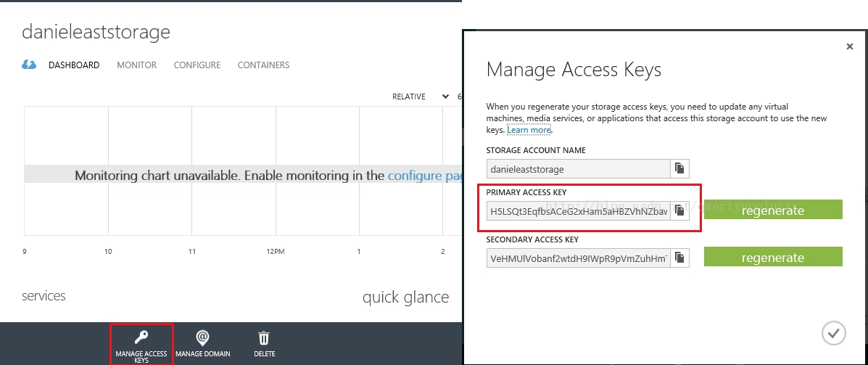Select the secondary access key text field
868x365 pixels.
tap(578, 258)
